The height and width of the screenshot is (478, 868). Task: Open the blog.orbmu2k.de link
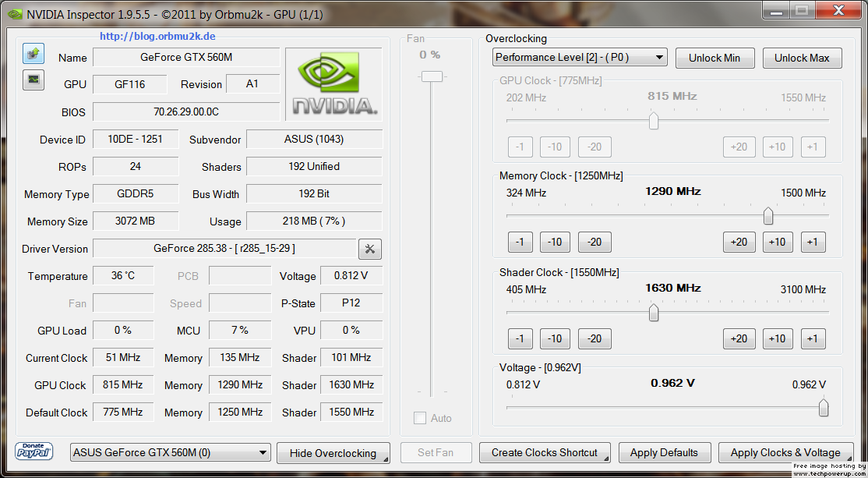[157, 37]
